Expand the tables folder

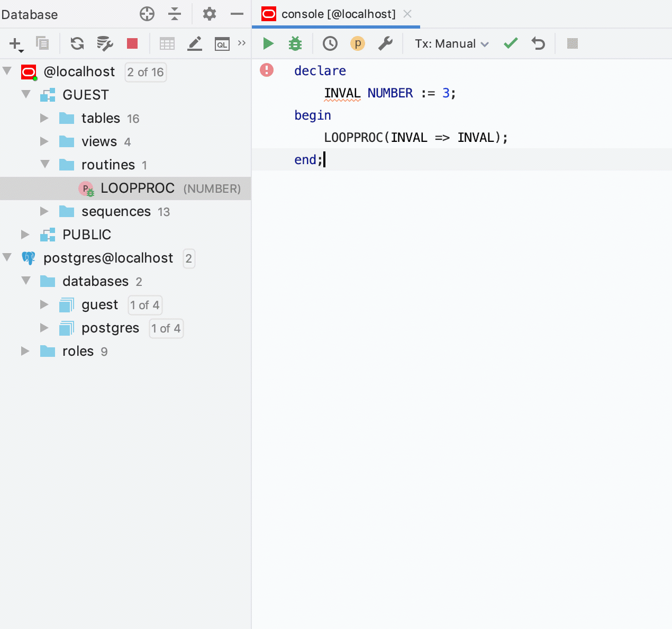tap(44, 118)
